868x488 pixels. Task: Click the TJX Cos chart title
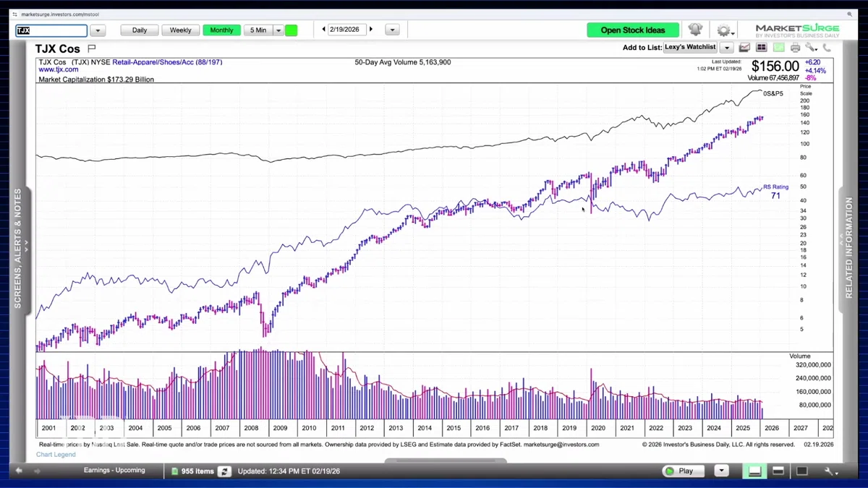pos(58,48)
